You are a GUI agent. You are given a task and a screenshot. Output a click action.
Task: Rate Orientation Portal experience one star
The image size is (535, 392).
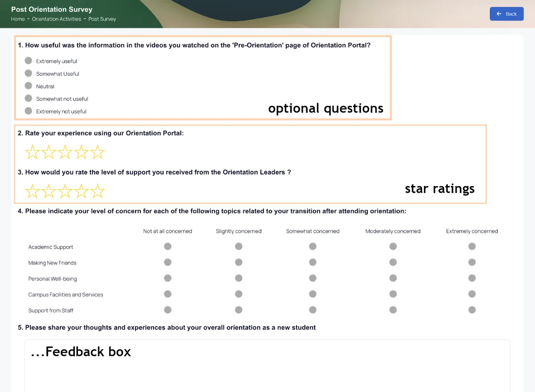[x=32, y=152]
